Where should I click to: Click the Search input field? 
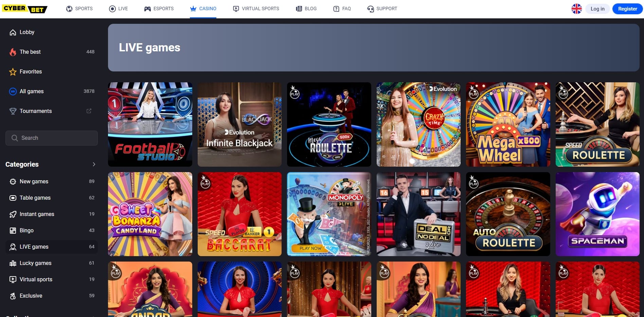coord(52,138)
